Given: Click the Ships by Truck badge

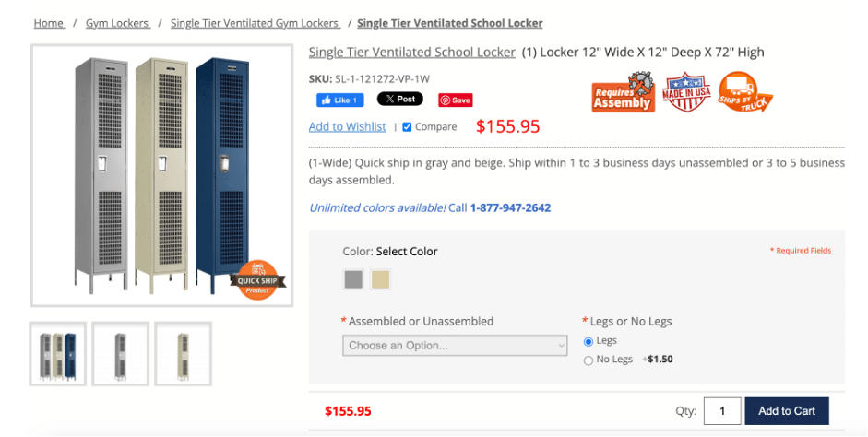Looking at the screenshot, I should point(743,92).
